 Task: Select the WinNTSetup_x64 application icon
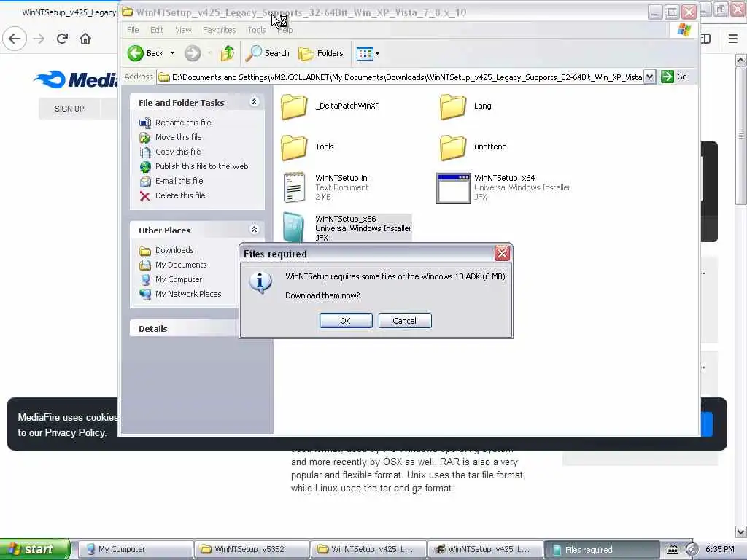(x=454, y=188)
